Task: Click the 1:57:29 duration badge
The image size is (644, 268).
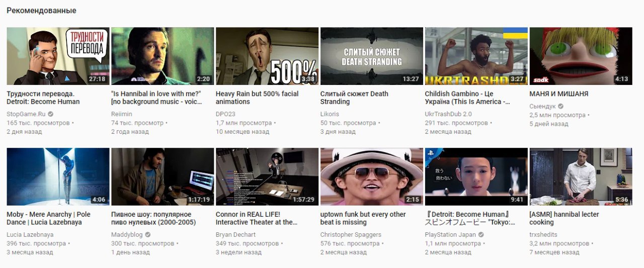Action: [303, 200]
